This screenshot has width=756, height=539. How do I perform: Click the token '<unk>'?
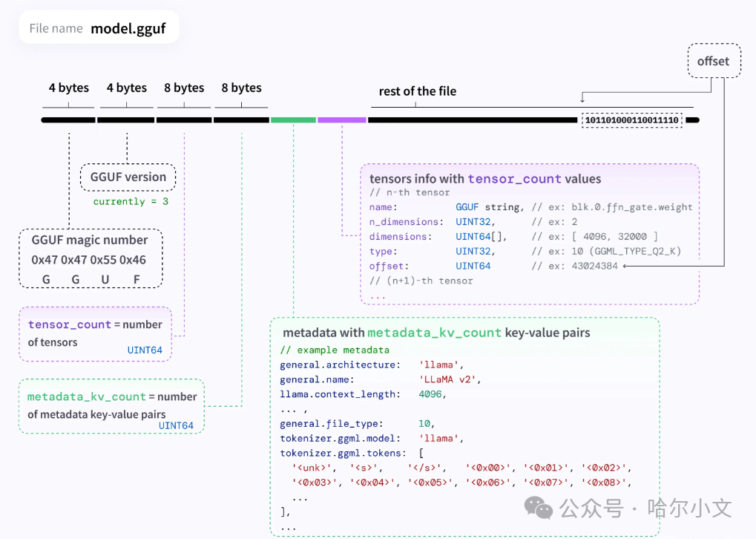click(x=312, y=468)
